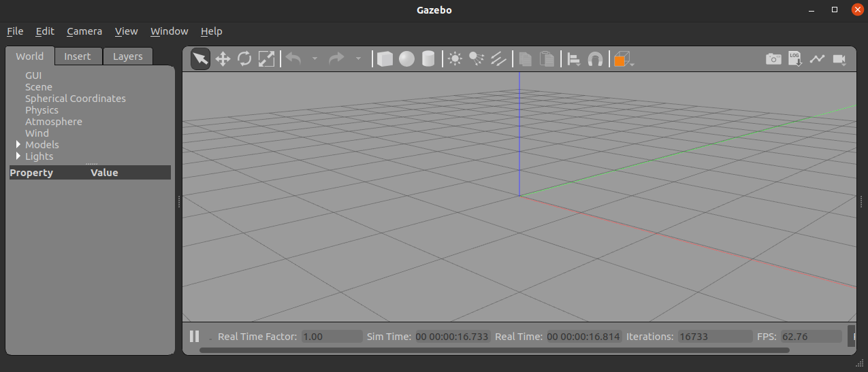Screen dimensions: 868x372
Task: Insert a box shape
Action: point(385,59)
